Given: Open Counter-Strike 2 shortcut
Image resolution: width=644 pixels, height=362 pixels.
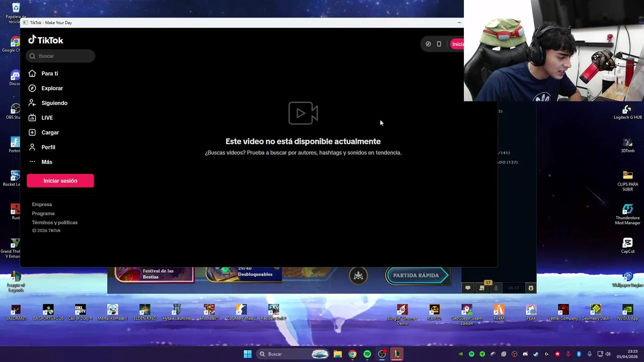Looking at the screenshot, I should coord(242,312).
